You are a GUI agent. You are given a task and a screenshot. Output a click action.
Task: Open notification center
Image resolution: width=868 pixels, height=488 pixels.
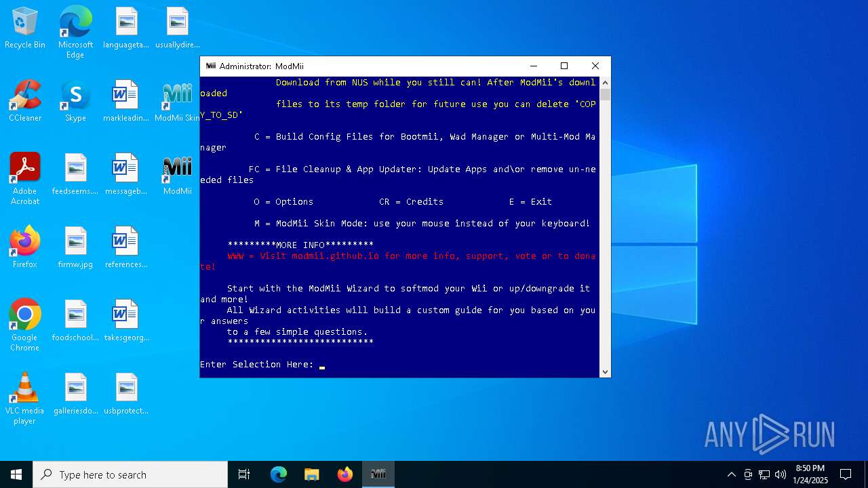846,474
